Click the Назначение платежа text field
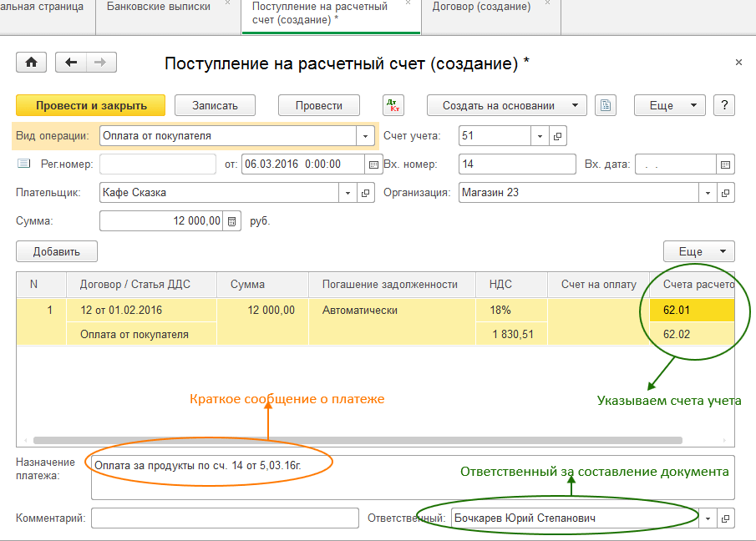The width and height of the screenshot is (756, 541). 413,478
